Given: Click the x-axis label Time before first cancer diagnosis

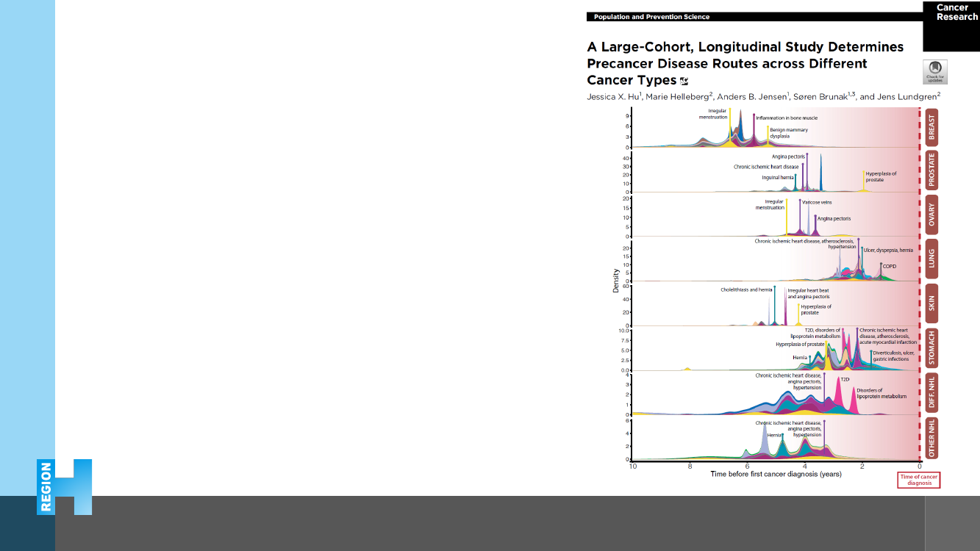Looking at the screenshot, I should (776, 474).
